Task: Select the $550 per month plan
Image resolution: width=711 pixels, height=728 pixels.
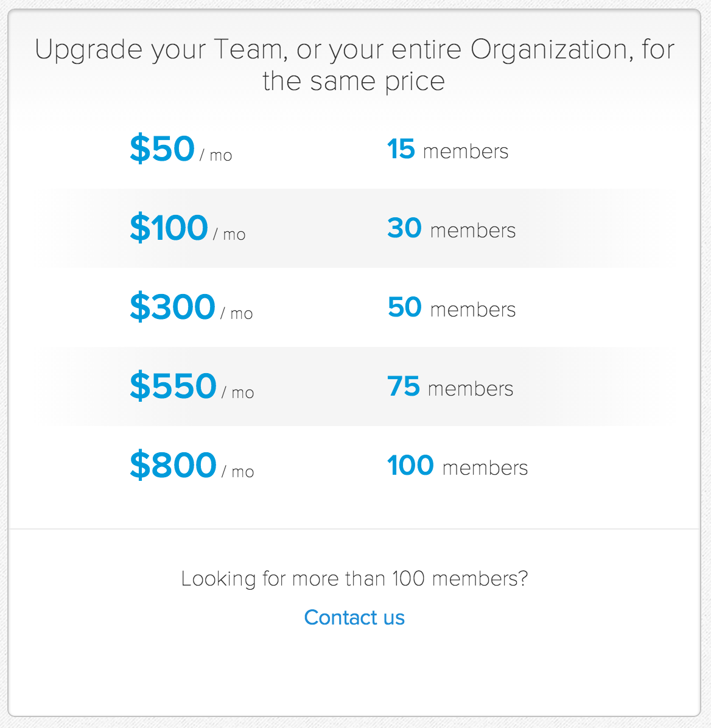Action: click(173, 385)
